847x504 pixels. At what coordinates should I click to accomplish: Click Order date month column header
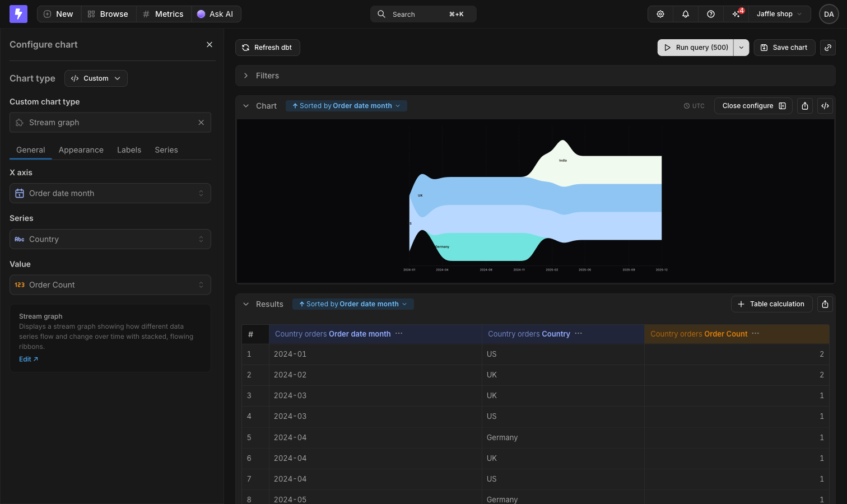click(376, 334)
